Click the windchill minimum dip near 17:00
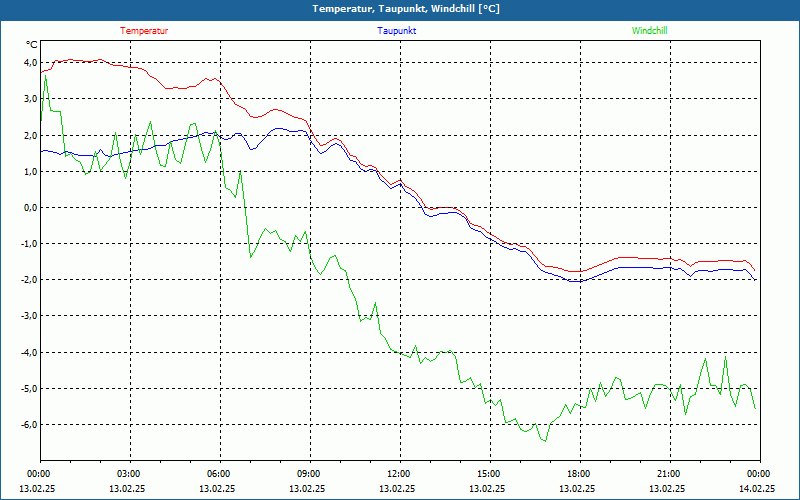This screenshot has height=500, width=800. pos(545,441)
